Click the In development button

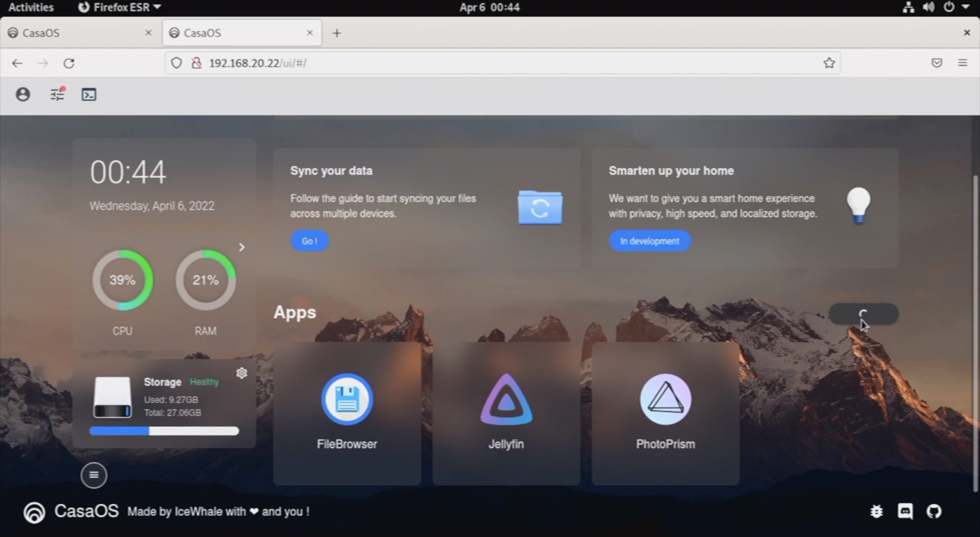pos(650,241)
